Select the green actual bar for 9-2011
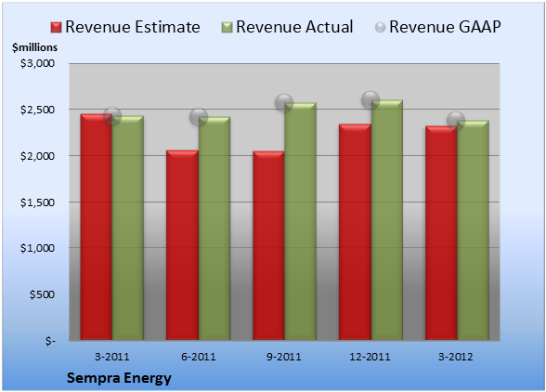This screenshot has width=546, height=392. (x=300, y=221)
